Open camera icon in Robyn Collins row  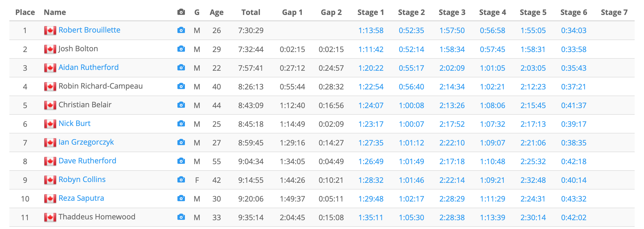coord(181,180)
